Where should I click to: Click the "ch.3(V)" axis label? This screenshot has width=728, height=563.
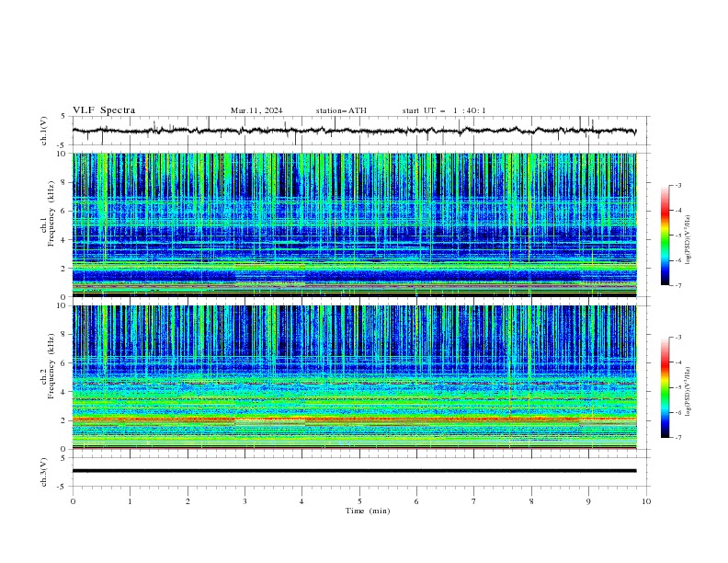pos(44,472)
